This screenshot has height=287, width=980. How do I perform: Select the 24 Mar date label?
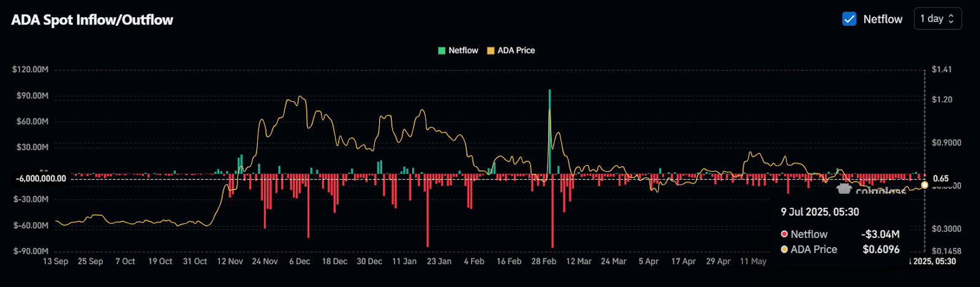pos(614,261)
